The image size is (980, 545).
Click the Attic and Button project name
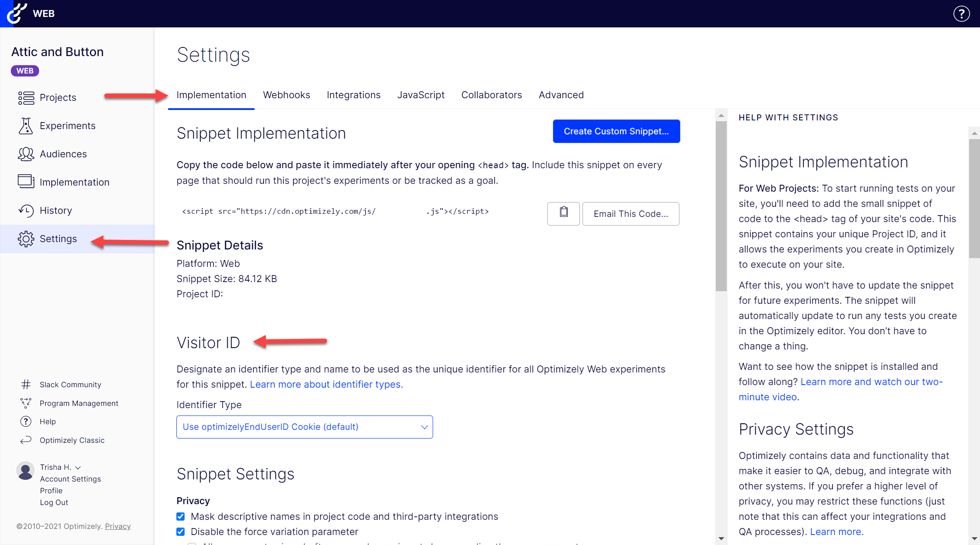tap(57, 52)
